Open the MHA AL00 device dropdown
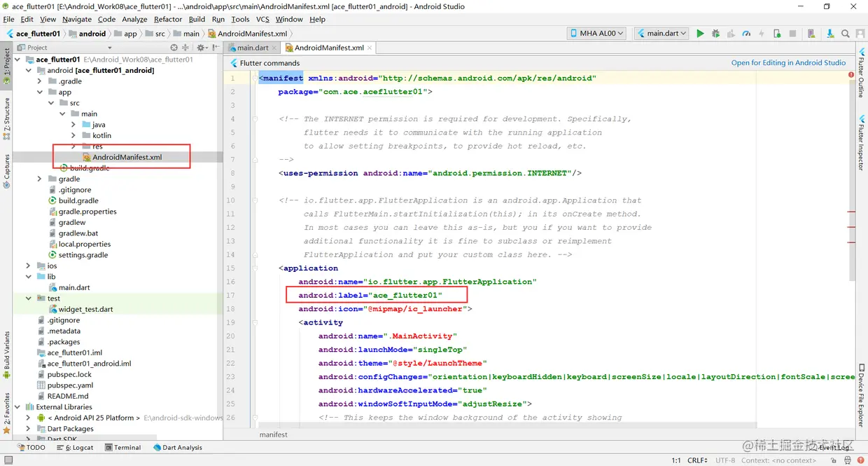This screenshot has width=868, height=466. click(x=596, y=34)
